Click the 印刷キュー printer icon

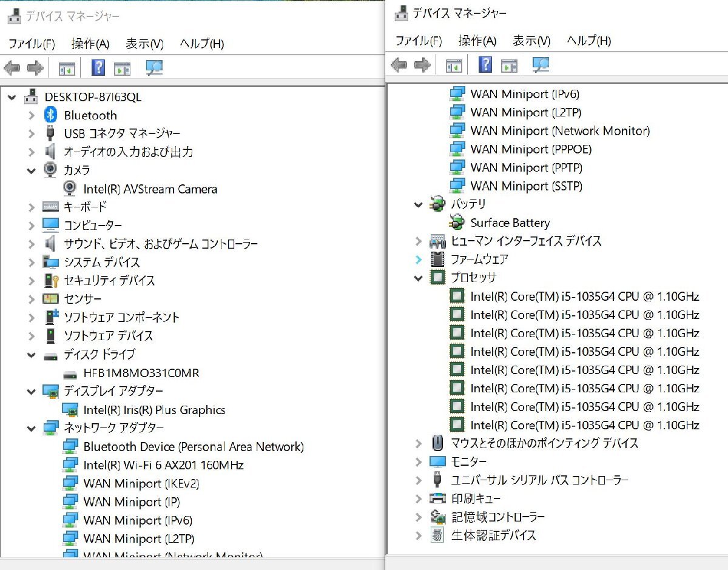coord(437,498)
